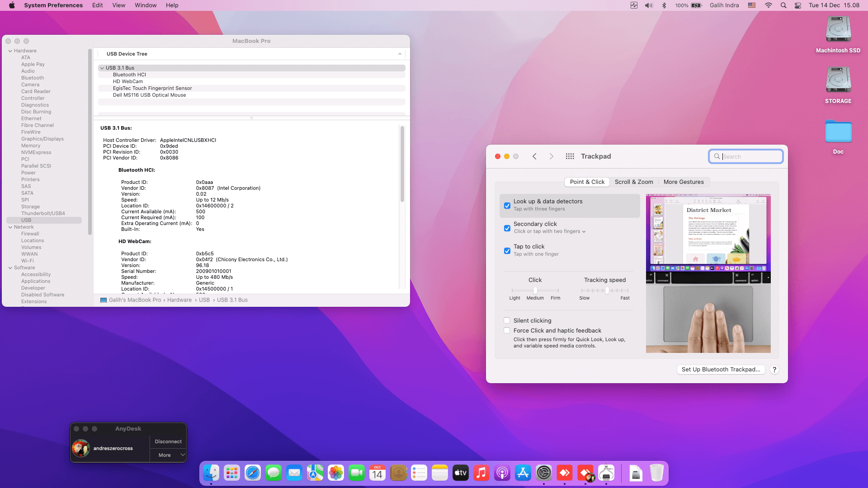Image resolution: width=868 pixels, height=488 pixels.
Task: Click Set Up Bluetooth Trackpad button
Action: point(721,370)
